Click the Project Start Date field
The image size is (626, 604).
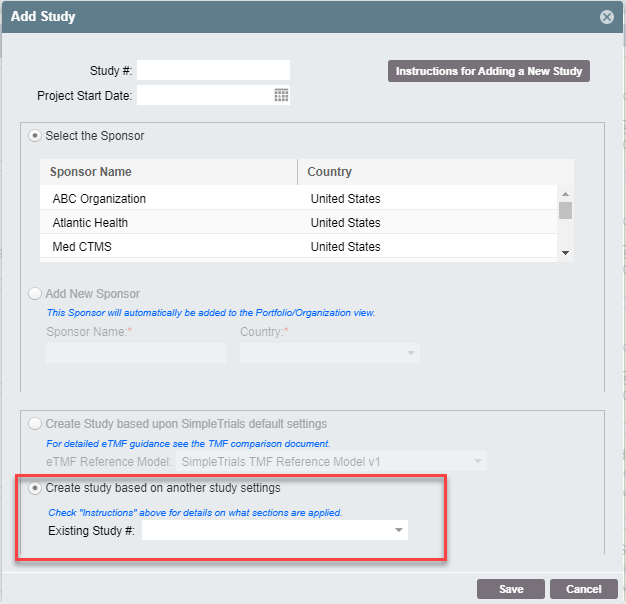pos(213,95)
